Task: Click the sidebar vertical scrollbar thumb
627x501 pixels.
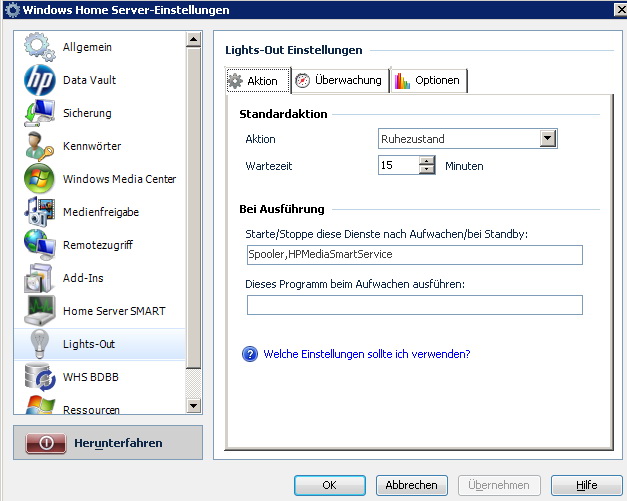Action: coord(194,208)
